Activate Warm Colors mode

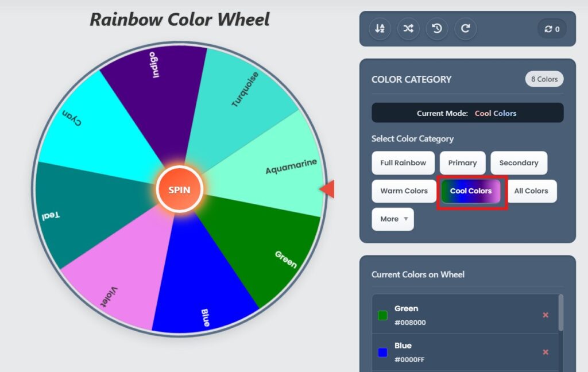tap(404, 191)
